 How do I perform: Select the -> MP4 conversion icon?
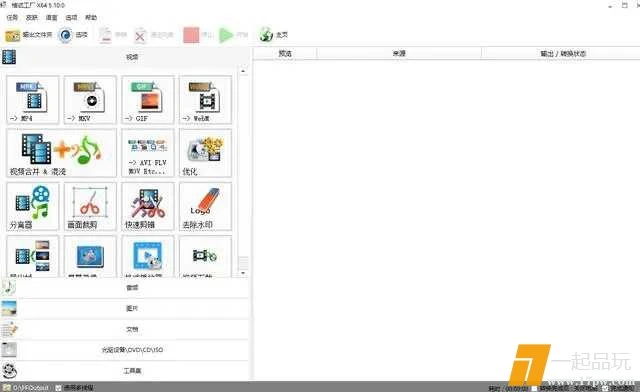[33, 100]
